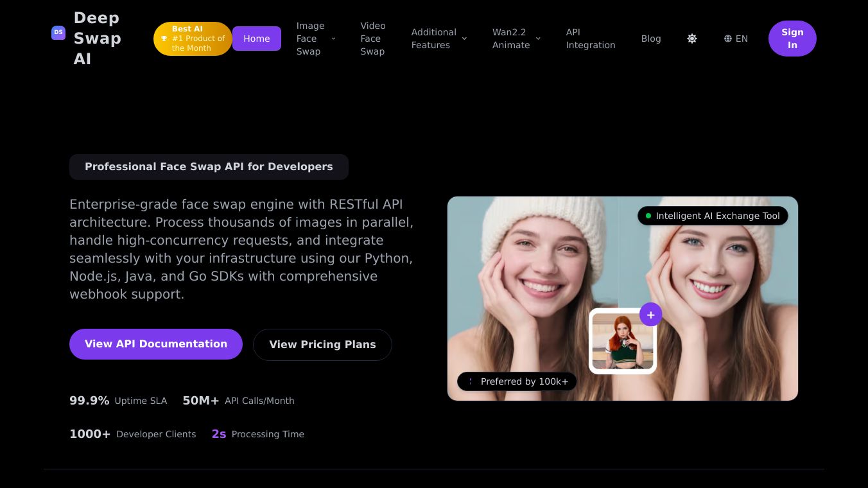Screen dimensions: 868x488
Task: Click the redhead face thumbnail
Action: pyautogui.click(x=623, y=341)
